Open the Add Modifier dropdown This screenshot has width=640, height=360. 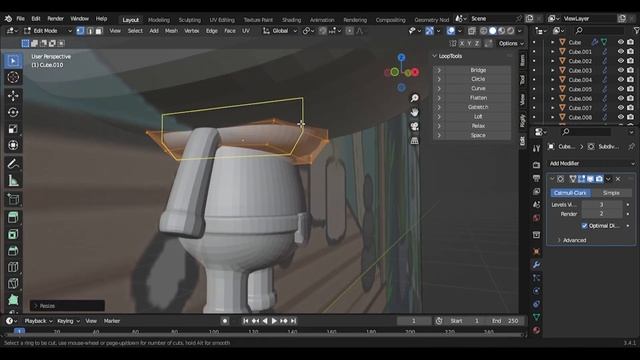(591, 163)
